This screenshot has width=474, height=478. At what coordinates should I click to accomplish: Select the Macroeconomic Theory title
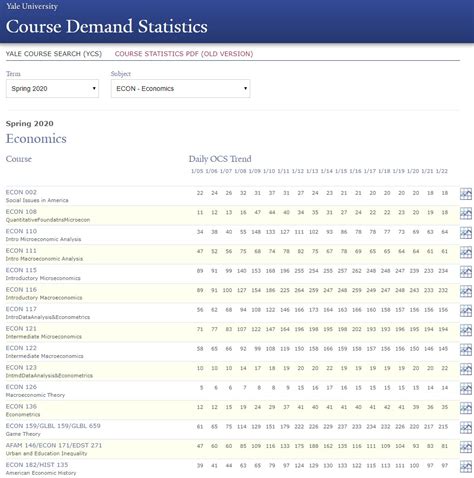[35, 395]
